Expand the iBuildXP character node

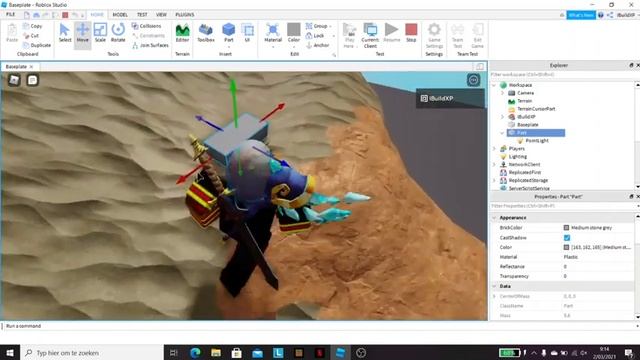[x=502, y=117]
